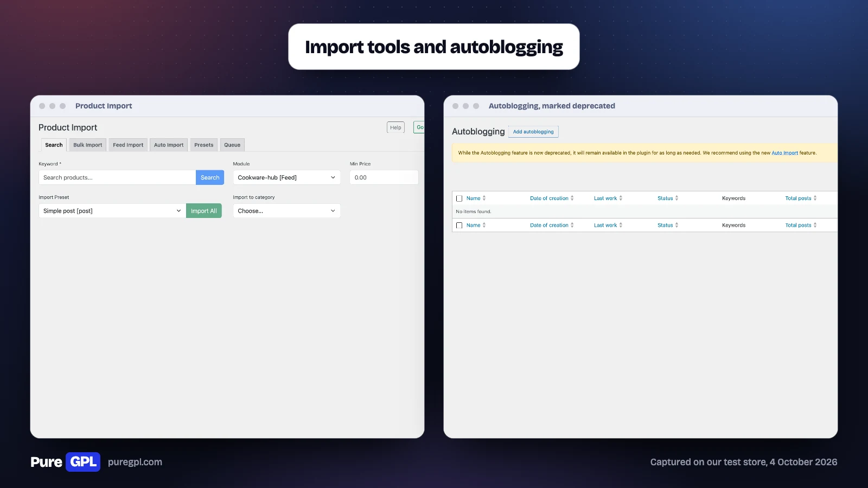Click the Min Price field showing 0.00

[x=384, y=177]
